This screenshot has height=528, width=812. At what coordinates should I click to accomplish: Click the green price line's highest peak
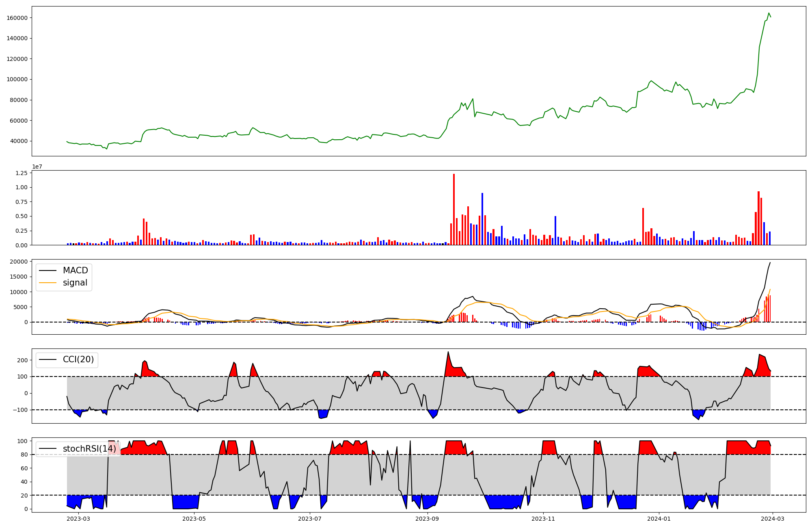769,13
